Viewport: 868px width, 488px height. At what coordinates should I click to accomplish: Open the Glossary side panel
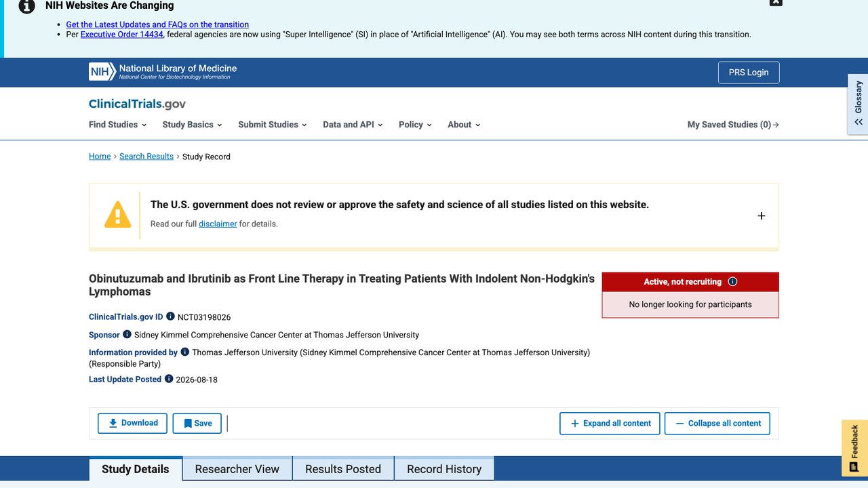pyautogui.click(x=858, y=104)
